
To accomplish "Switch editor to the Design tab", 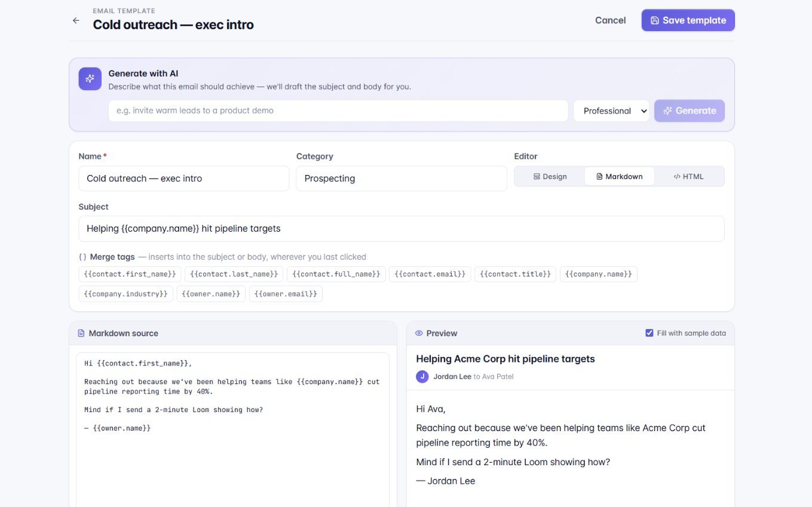I will click(x=550, y=176).
